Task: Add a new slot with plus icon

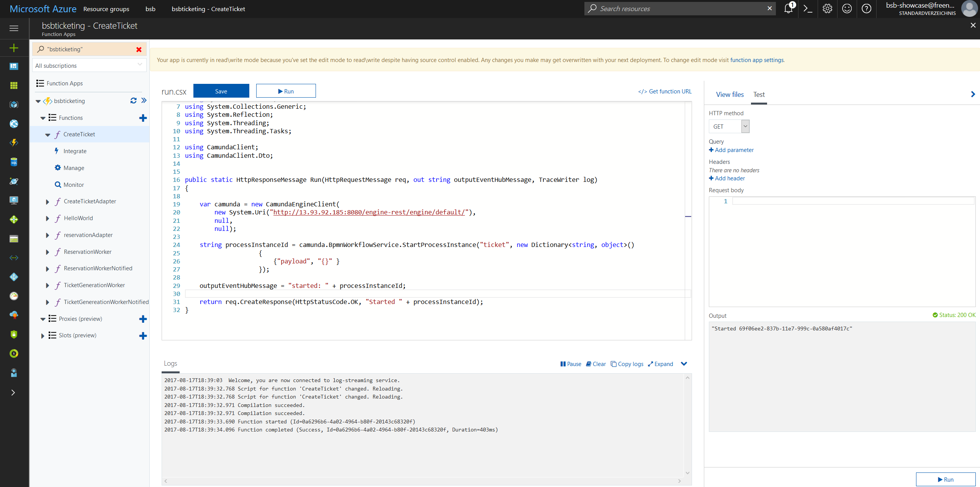Action: pos(143,336)
